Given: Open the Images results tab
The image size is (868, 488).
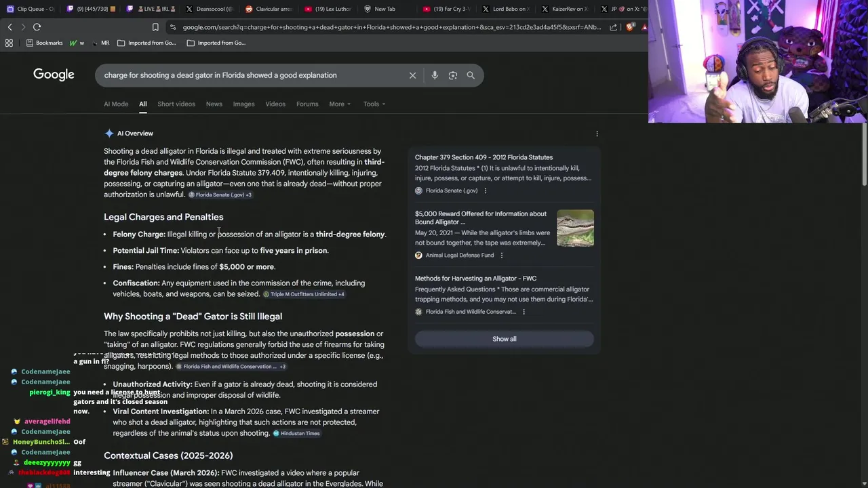Looking at the screenshot, I should coord(244,104).
